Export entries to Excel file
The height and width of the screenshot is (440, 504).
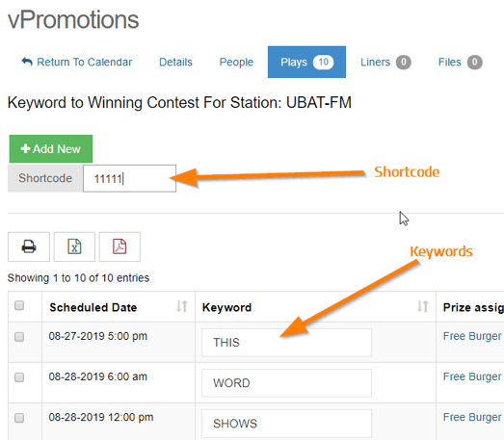click(74, 246)
